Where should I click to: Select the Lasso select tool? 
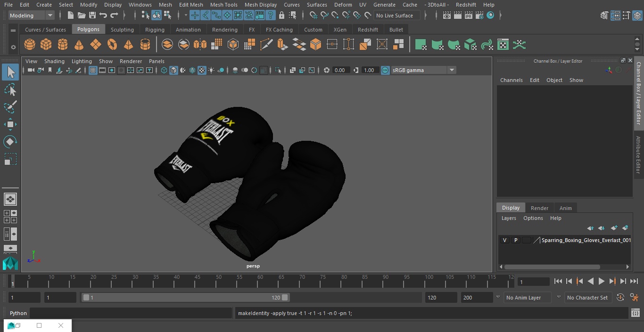point(10,89)
